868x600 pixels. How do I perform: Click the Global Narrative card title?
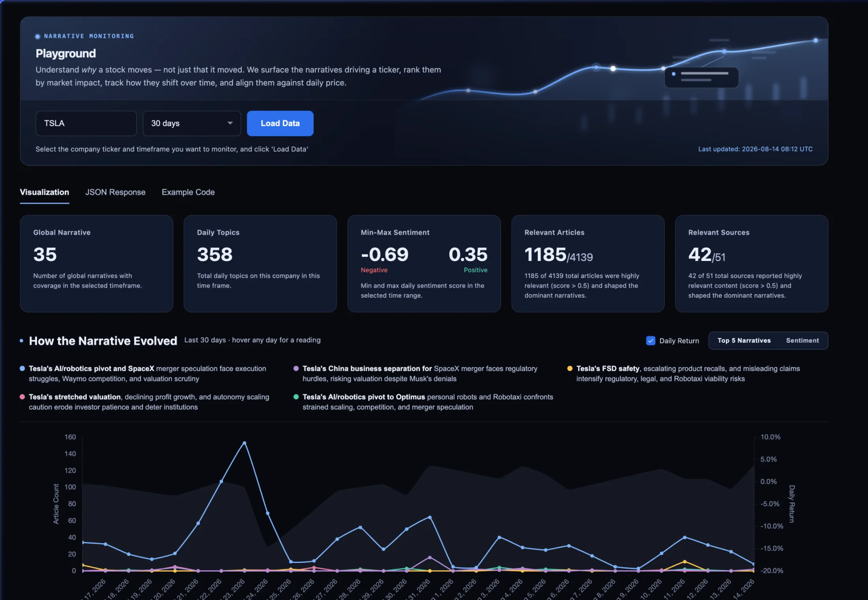[x=62, y=232]
